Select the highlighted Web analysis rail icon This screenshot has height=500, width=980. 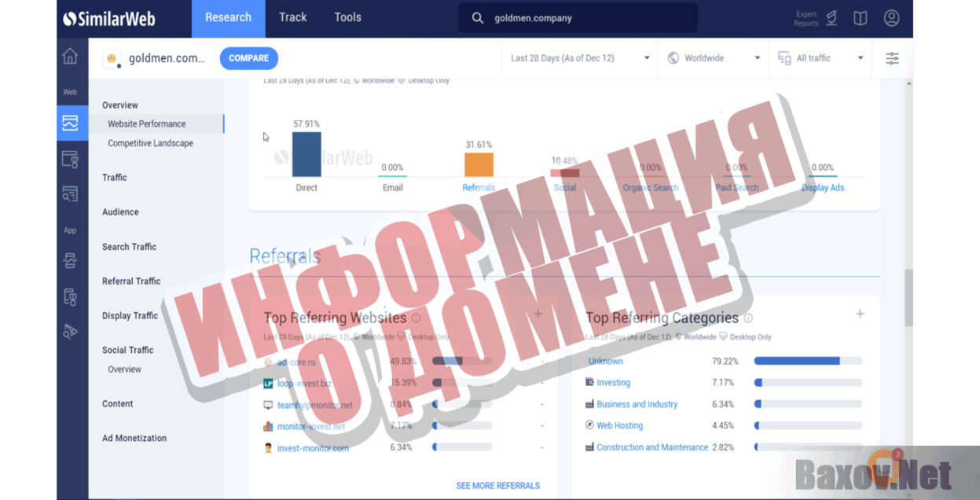[x=71, y=123]
